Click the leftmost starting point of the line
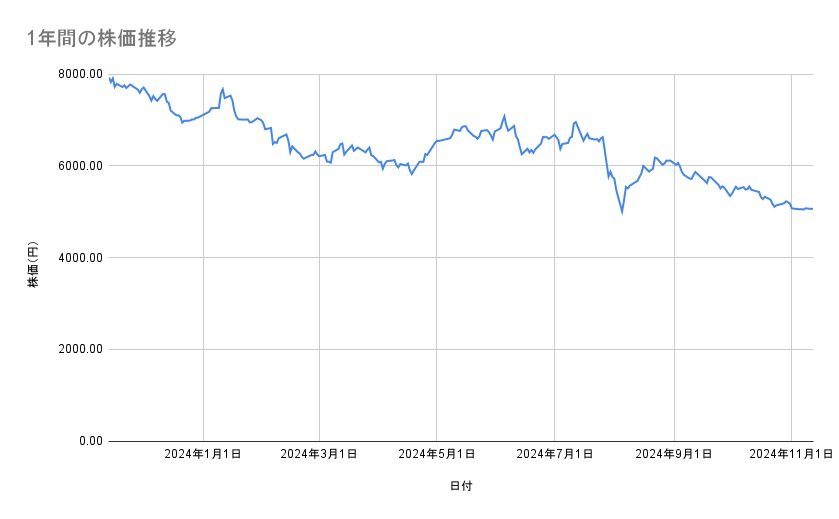 109,77
